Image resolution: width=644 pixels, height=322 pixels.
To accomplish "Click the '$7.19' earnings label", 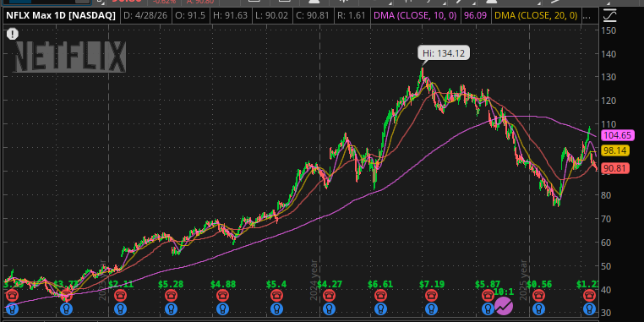I will pyautogui.click(x=432, y=284).
